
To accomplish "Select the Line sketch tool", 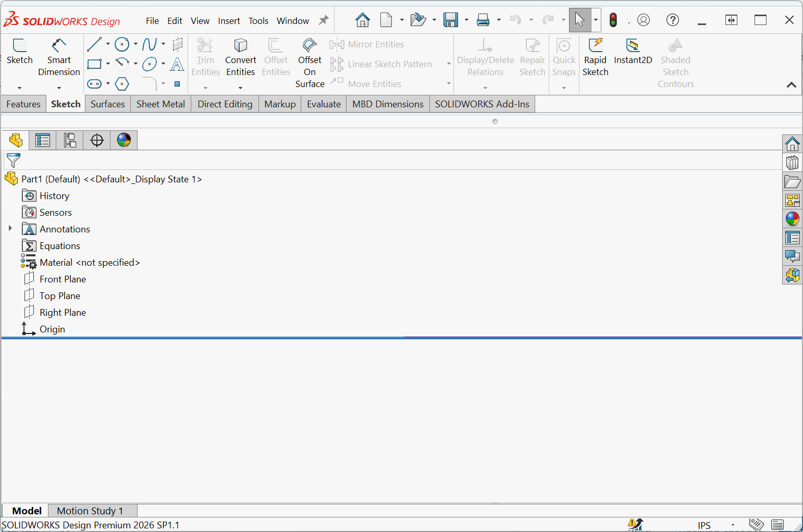I will tap(94, 44).
